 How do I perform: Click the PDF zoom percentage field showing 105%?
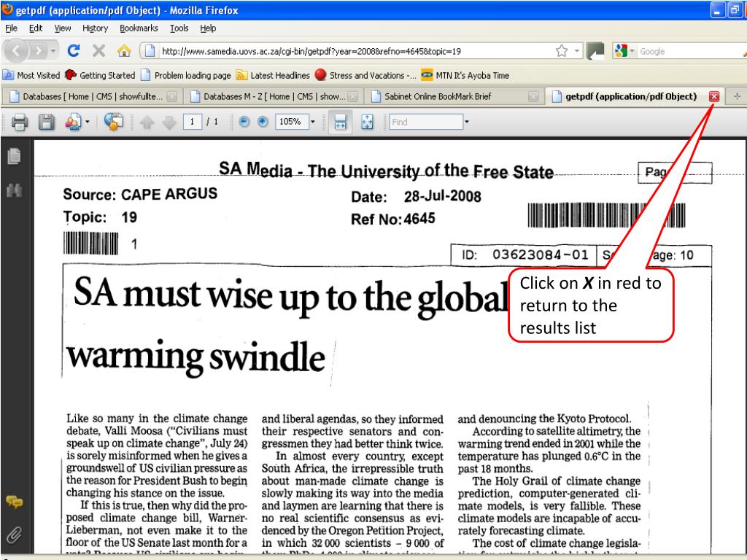point(292,122)
